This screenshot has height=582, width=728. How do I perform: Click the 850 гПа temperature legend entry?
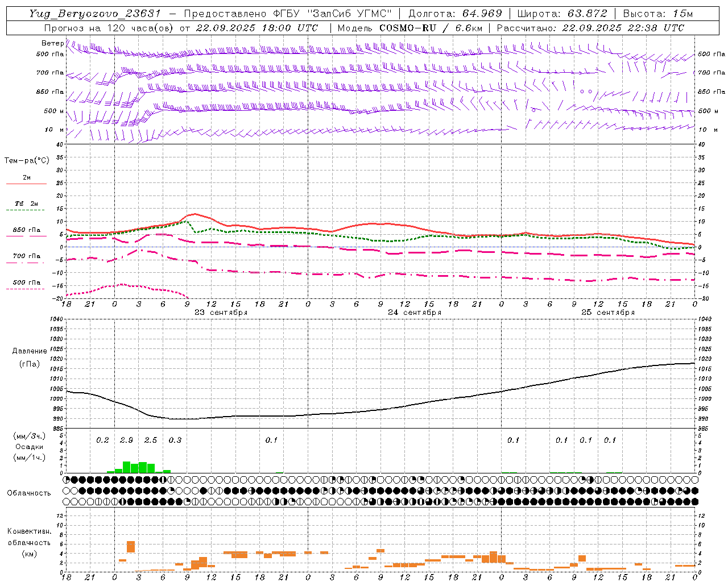(27, 232)
